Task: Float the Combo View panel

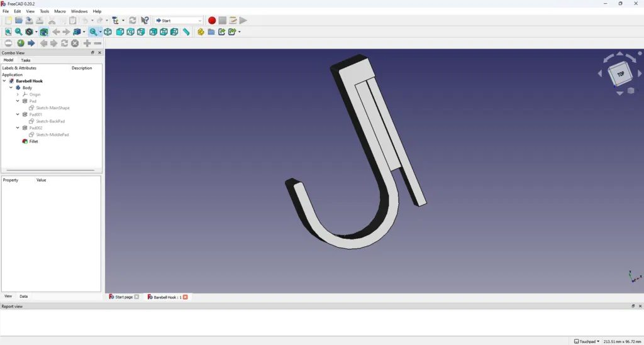Action: tap(92, 53)
